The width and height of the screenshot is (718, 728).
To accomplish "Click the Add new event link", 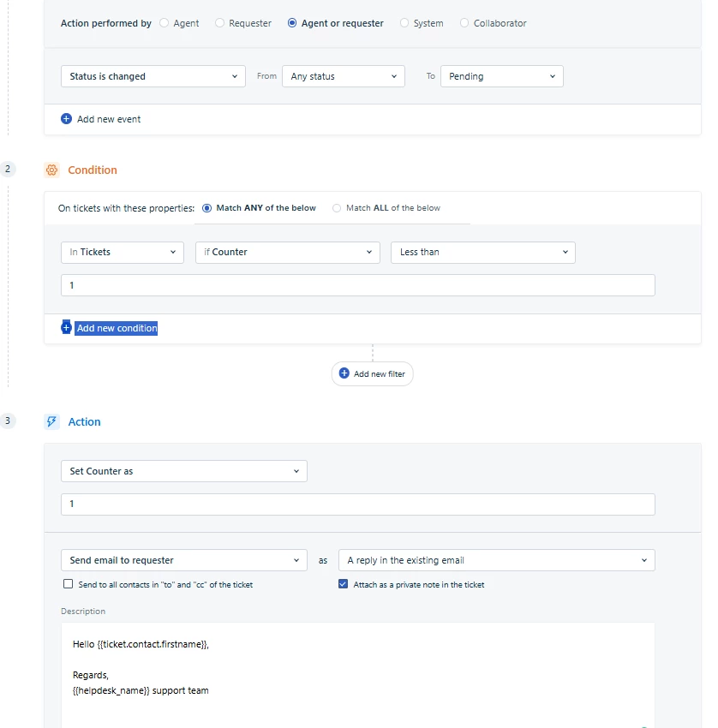I will 109,119.
